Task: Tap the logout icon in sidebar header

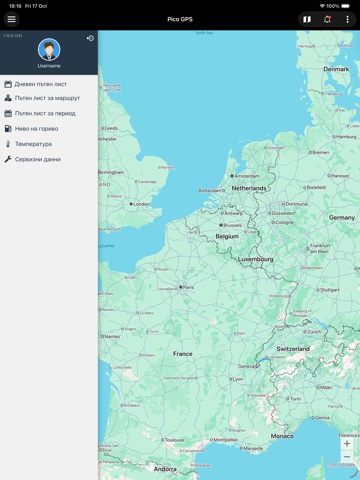Action: 90,38
